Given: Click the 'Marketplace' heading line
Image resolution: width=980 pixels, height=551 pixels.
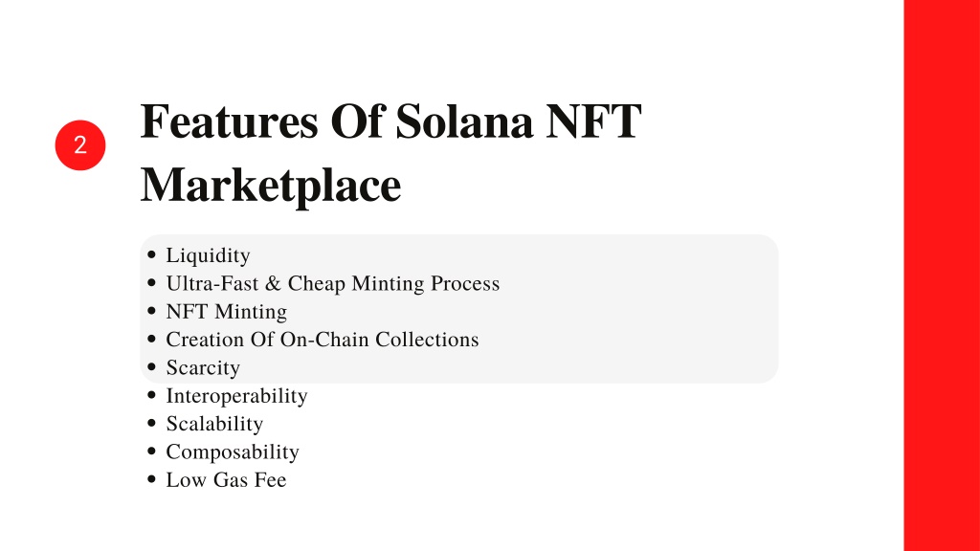Looking at the screenshot, I should click(271, 186).
